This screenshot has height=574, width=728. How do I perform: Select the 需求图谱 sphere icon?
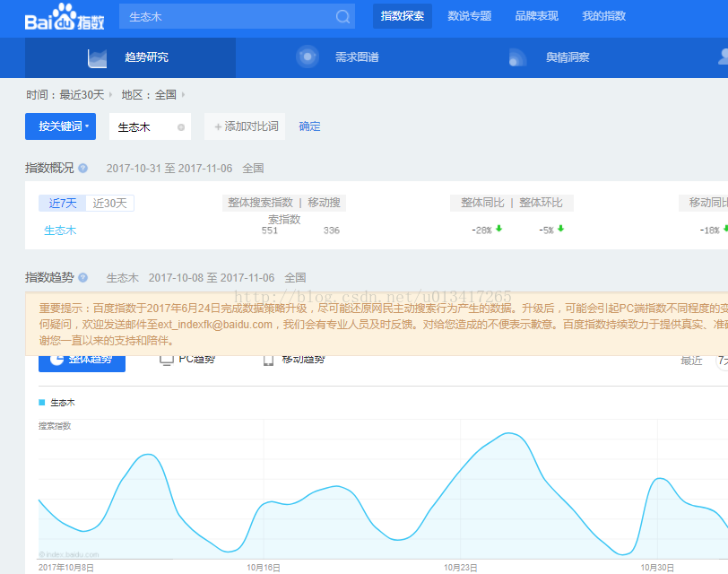point(308,57)
